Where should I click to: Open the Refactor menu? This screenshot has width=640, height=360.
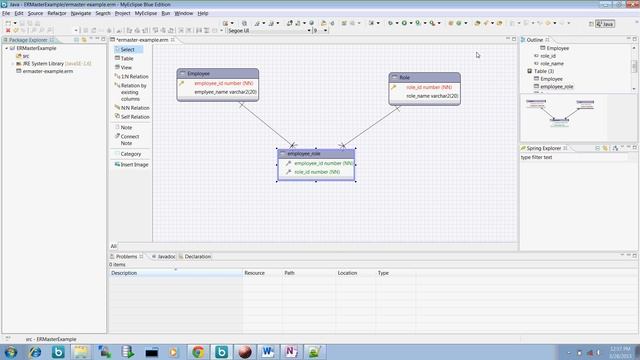tap(57, 13)
